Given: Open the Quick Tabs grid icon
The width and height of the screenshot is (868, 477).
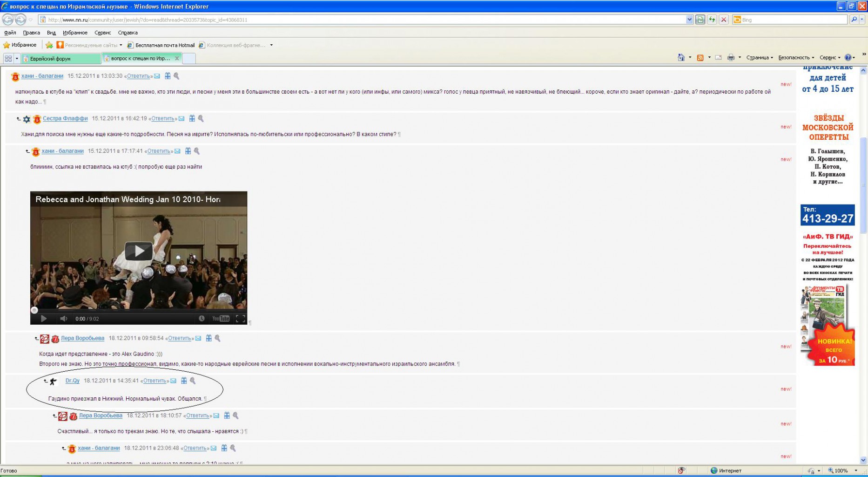Looking at the screenshot, I should [8, 58].
